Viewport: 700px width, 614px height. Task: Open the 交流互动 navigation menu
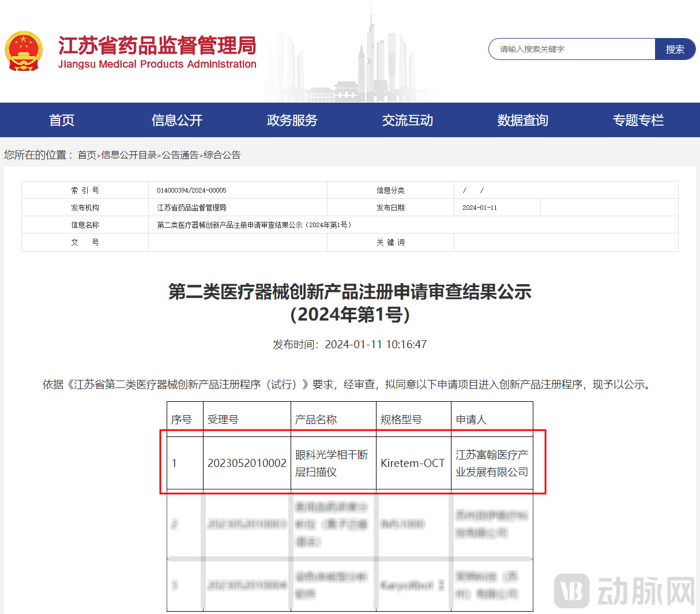(x=407, y=120)
